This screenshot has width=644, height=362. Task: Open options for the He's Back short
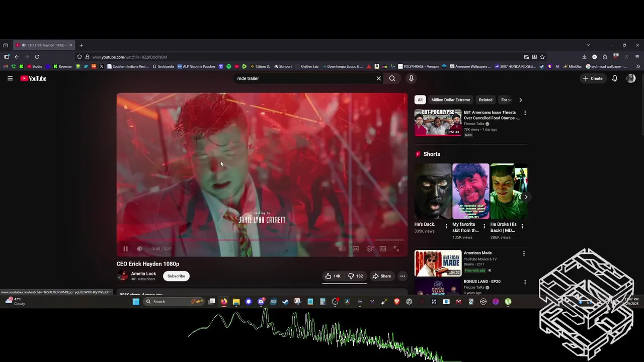(x=446, y=226)
